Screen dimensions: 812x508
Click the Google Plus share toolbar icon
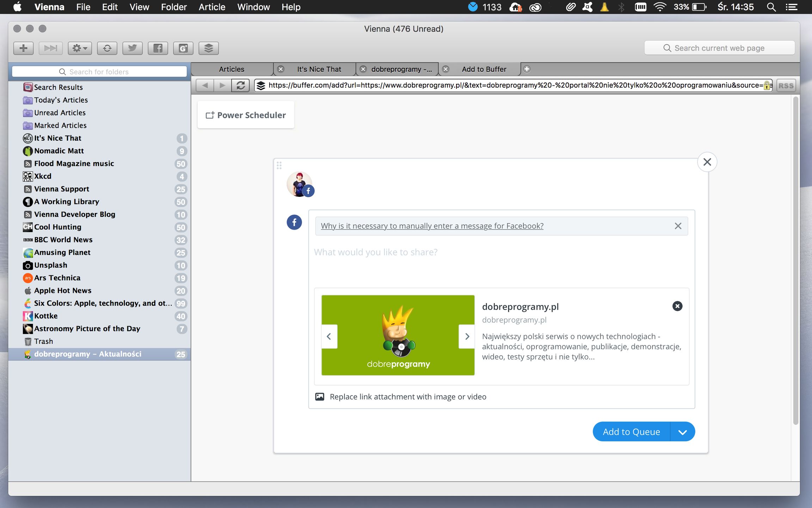(x=183, y=48)
